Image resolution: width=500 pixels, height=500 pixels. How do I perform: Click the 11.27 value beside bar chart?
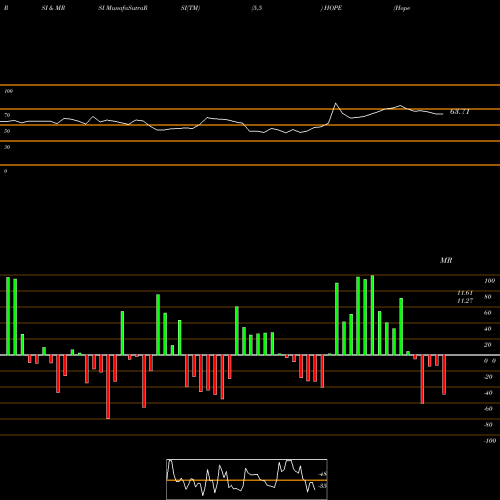point(465,301)
